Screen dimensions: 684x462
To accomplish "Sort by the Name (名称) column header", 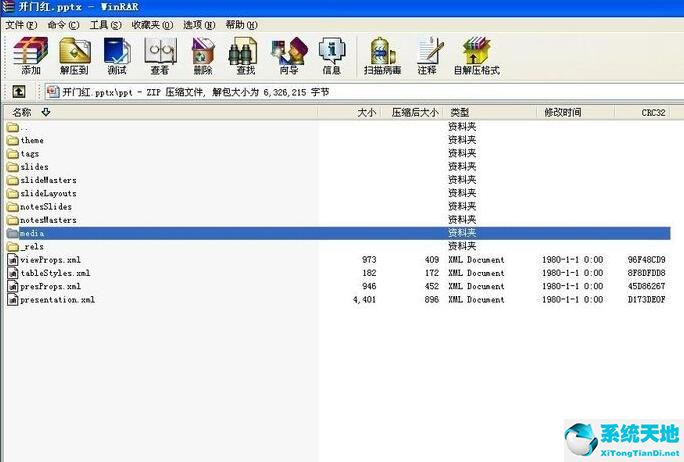I will [x=161, y=113].
